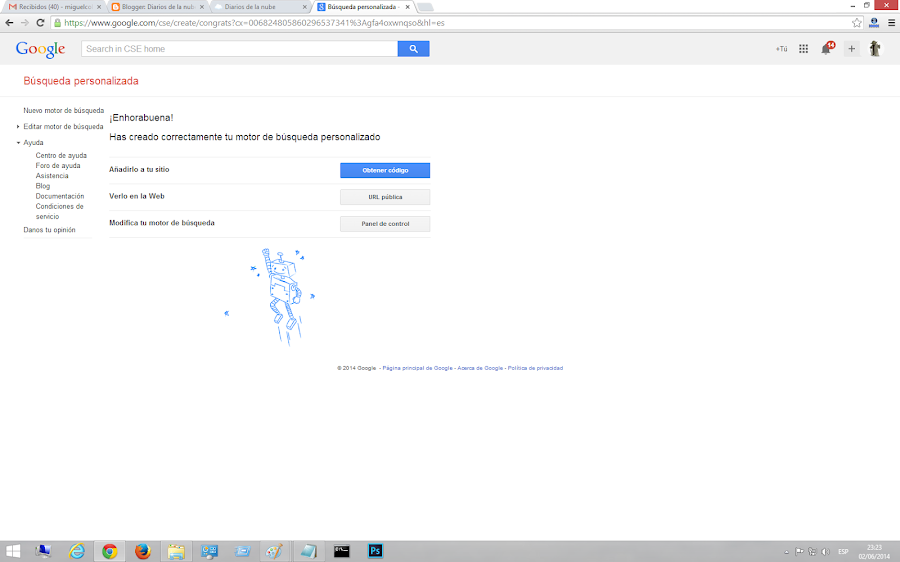The image size is (900, 562).
Task: Open Acerca de Google footer link
Action: coord(480,368)
